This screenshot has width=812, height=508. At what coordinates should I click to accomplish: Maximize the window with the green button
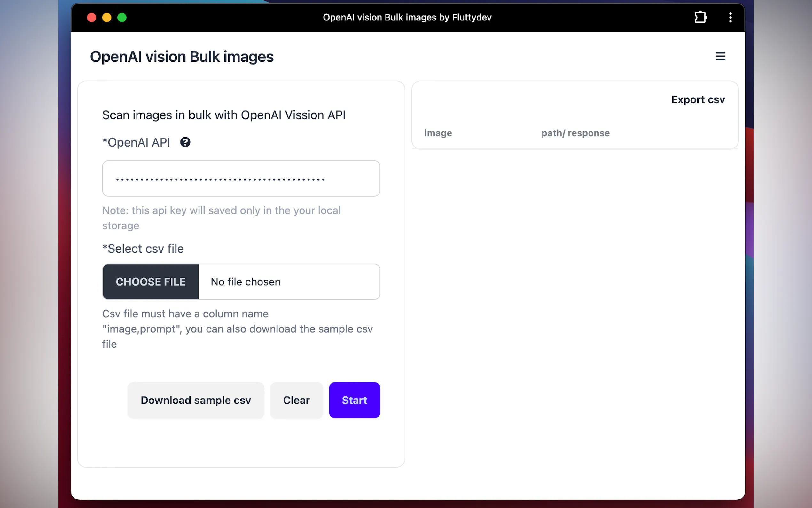click(x=122, y=18)
